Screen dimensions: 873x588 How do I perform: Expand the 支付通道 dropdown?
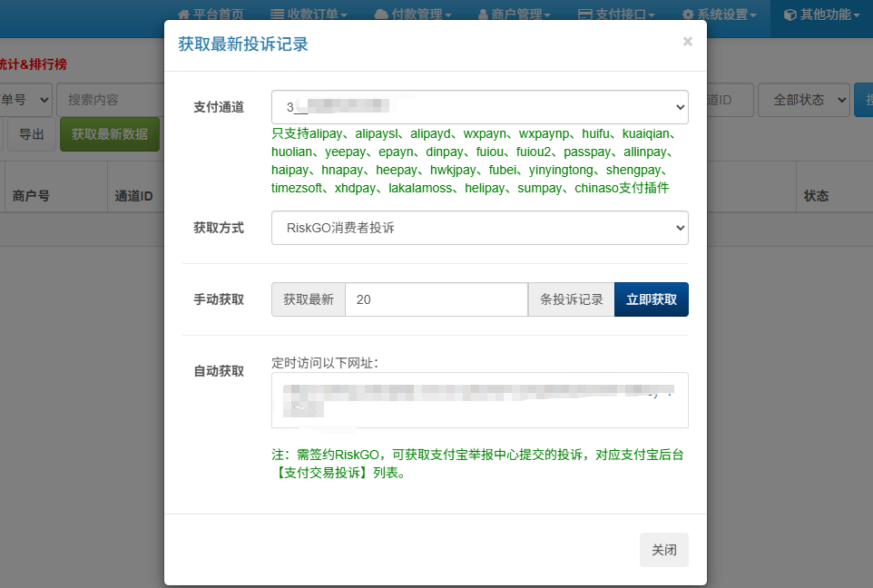pos(479,107)
